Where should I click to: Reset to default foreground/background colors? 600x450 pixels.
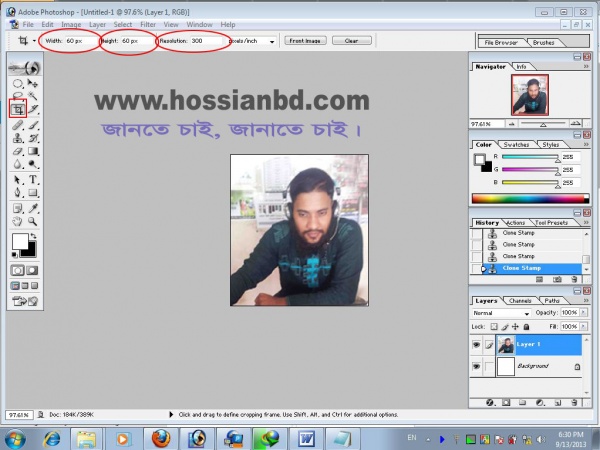[14, 254]
